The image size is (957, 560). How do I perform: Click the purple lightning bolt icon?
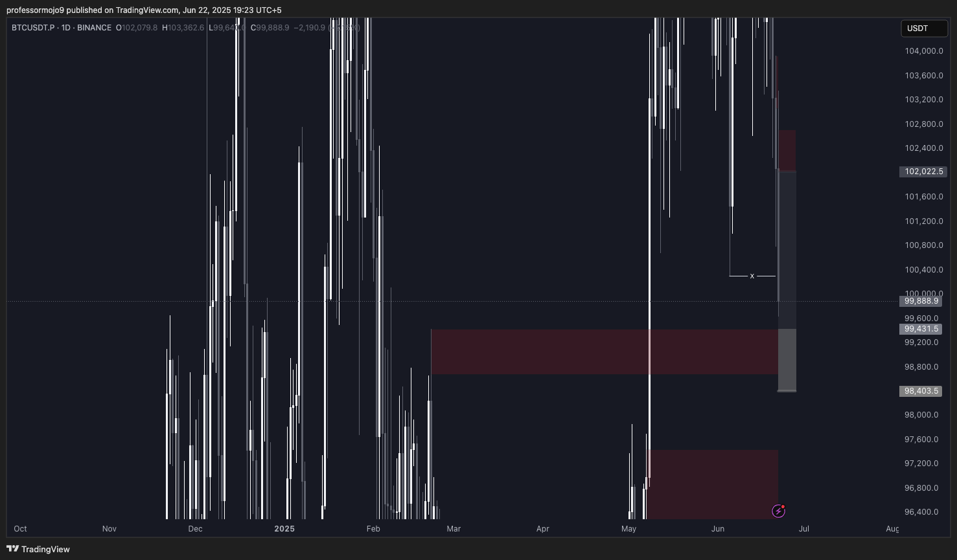pyautogui.click(x=778, y=511)
